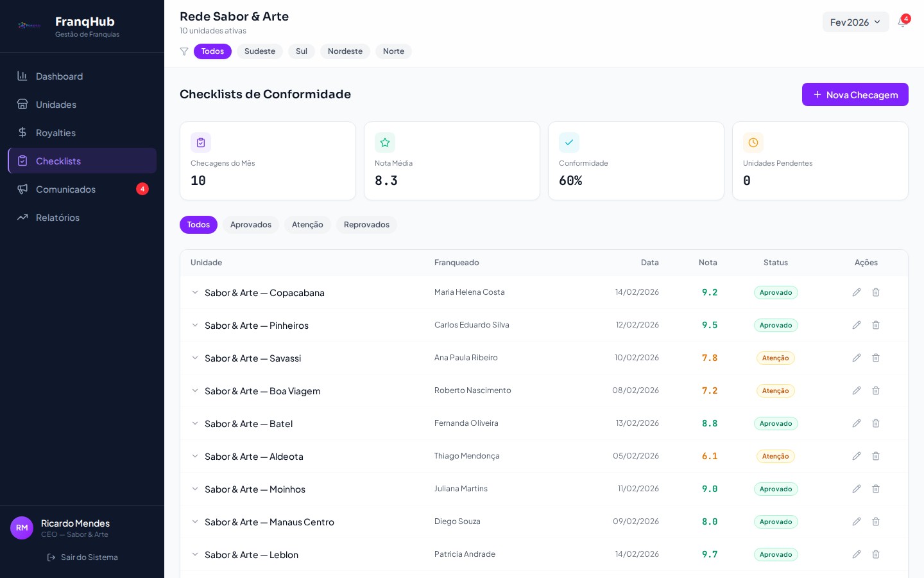Viewport: 924px width, 578px height.
Task: Click the Nova Checagem button
Action: [855, 94]
